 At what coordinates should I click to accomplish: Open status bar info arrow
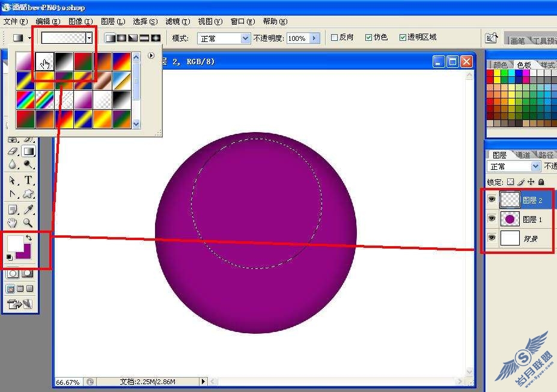(x=203, y=382)
